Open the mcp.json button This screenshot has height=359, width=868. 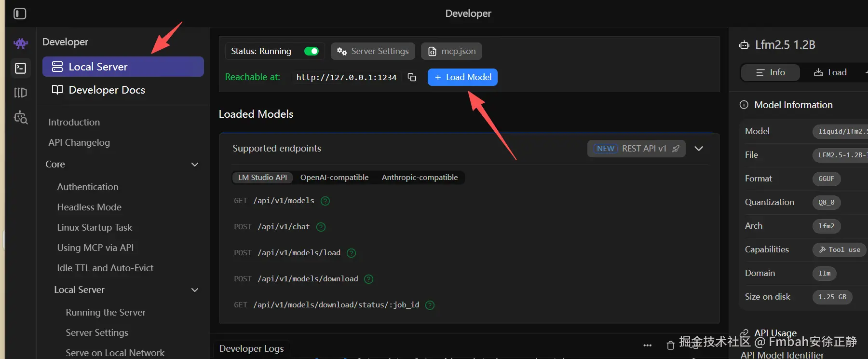tap(451, 51)
